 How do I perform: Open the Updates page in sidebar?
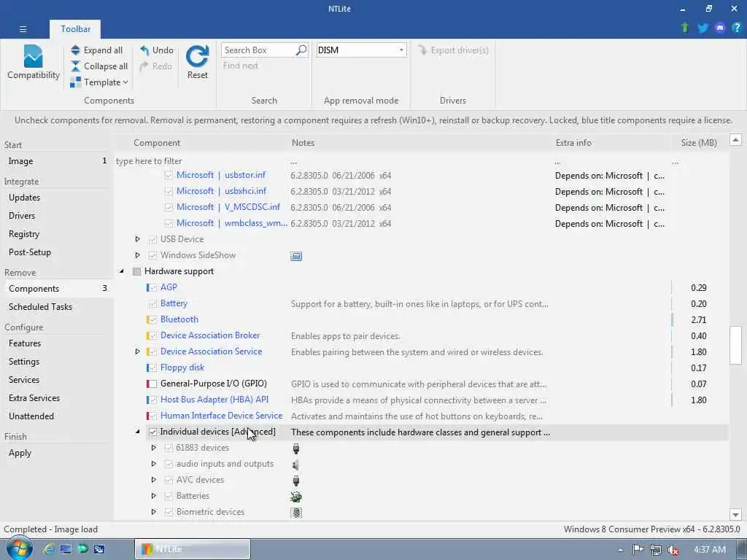coord(57,198)
